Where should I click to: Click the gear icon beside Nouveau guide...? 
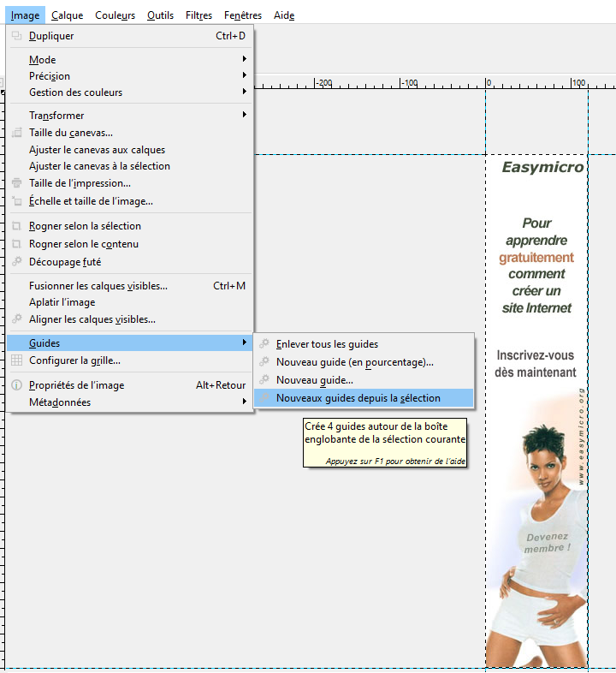(264, 380)
